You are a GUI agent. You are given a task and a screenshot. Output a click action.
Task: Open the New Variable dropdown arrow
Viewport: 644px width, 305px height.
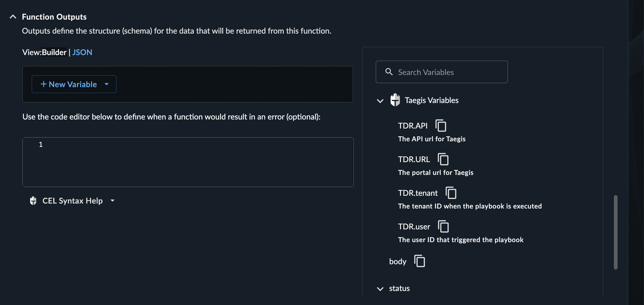tap(107, 84)
